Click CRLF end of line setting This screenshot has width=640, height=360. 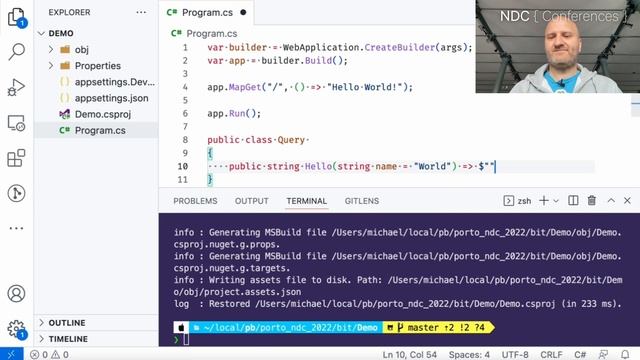point(551,354)
